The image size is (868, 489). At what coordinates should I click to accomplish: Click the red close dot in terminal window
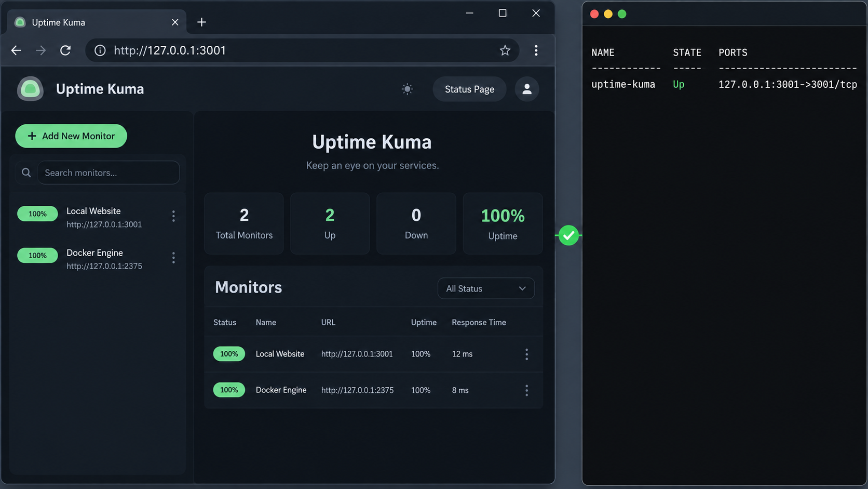pos(594,14)
